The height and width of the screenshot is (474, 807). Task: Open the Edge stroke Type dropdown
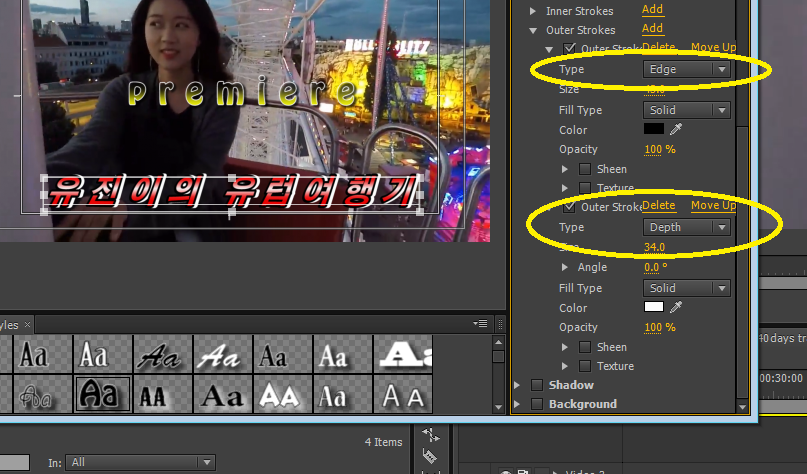coord(687,69)
